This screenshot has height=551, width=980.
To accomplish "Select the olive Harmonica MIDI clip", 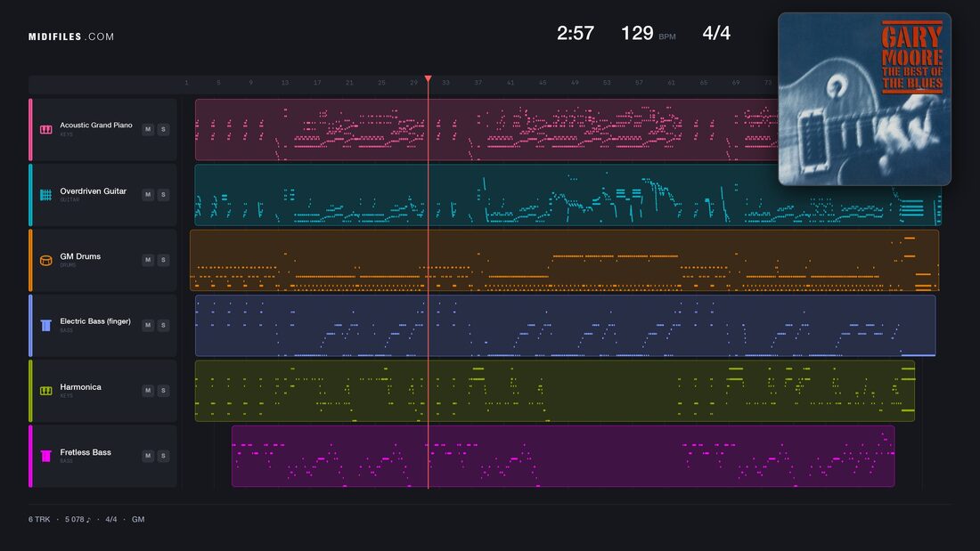I will point(555,391).
